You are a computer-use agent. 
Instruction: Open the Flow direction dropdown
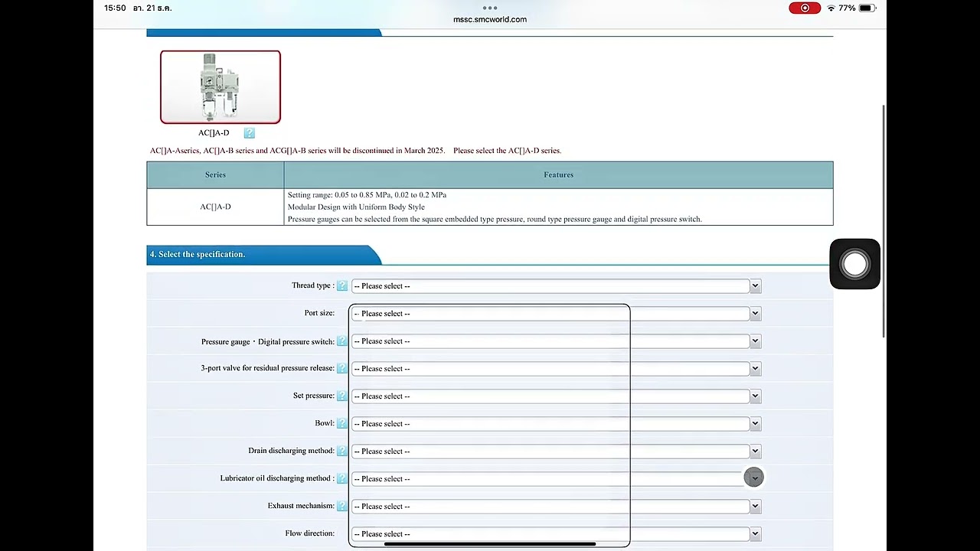556,533
